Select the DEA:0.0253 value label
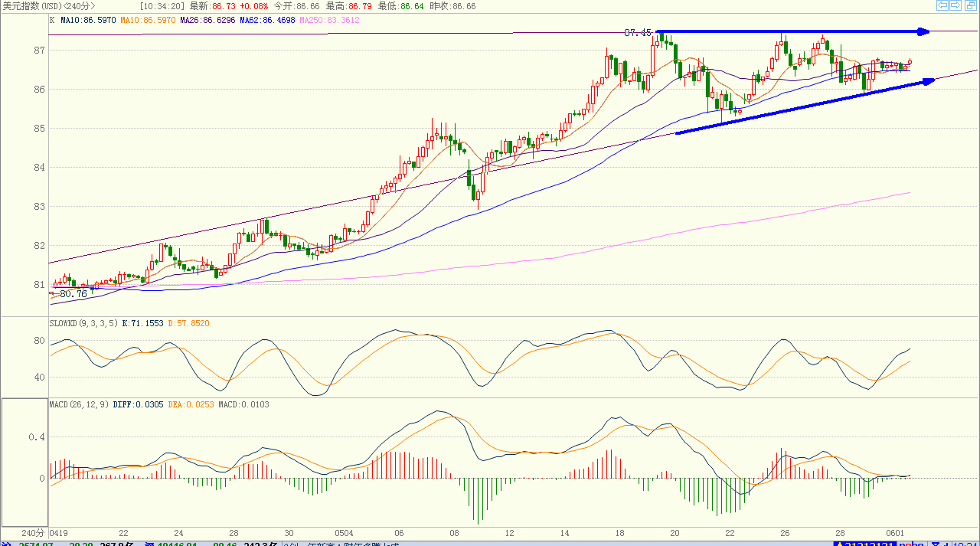The height and width of the screenshot is (546, 980). [x=191, y=404]
